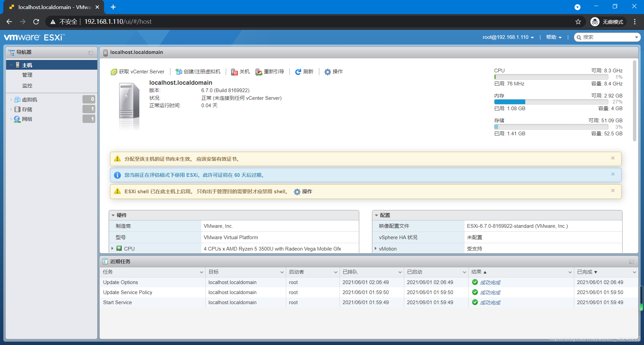
Task: Open the task (任务) column dropdown
Action: 201,272
